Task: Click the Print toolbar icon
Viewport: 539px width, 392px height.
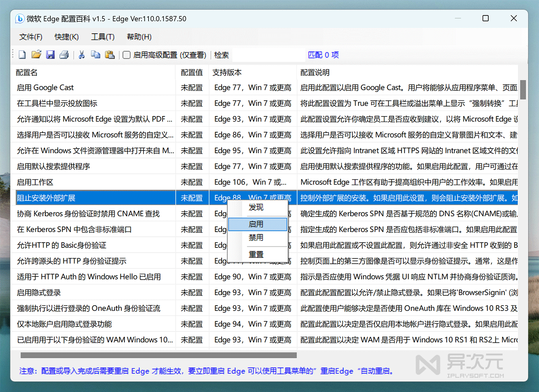Action: [x=64, y=55]
